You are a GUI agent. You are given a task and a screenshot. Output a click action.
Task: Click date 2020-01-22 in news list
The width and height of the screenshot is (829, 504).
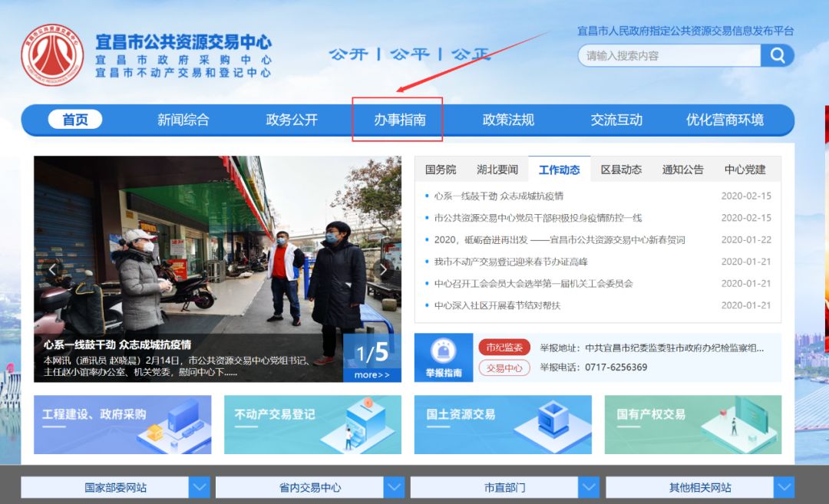coord(746,240)
